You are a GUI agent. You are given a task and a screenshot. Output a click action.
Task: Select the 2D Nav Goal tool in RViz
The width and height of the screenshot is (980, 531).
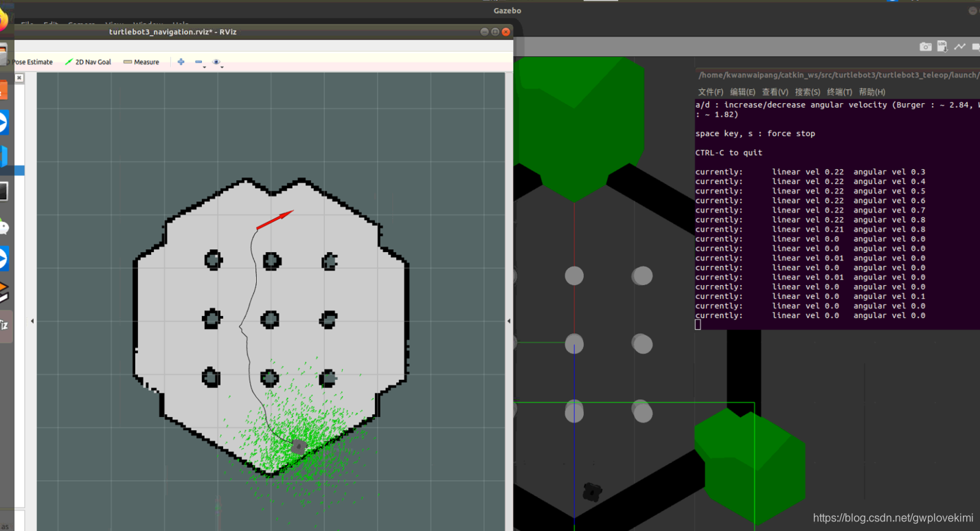(88, 62)
